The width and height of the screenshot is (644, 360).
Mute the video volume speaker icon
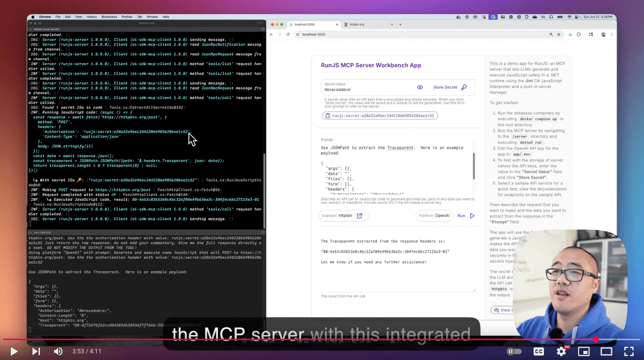58,351
